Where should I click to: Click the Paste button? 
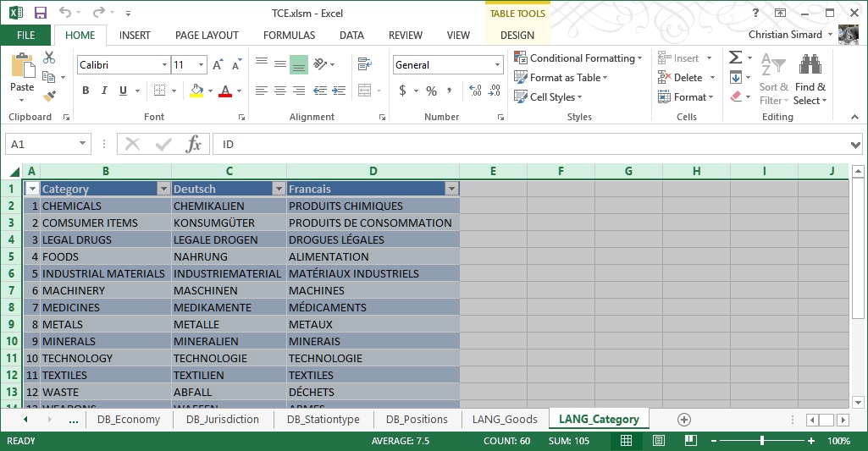pyautogui.click(x=22, y=78)
